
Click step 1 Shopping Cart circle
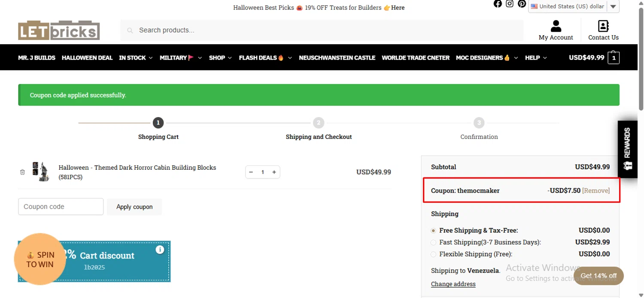coord(158,123)
